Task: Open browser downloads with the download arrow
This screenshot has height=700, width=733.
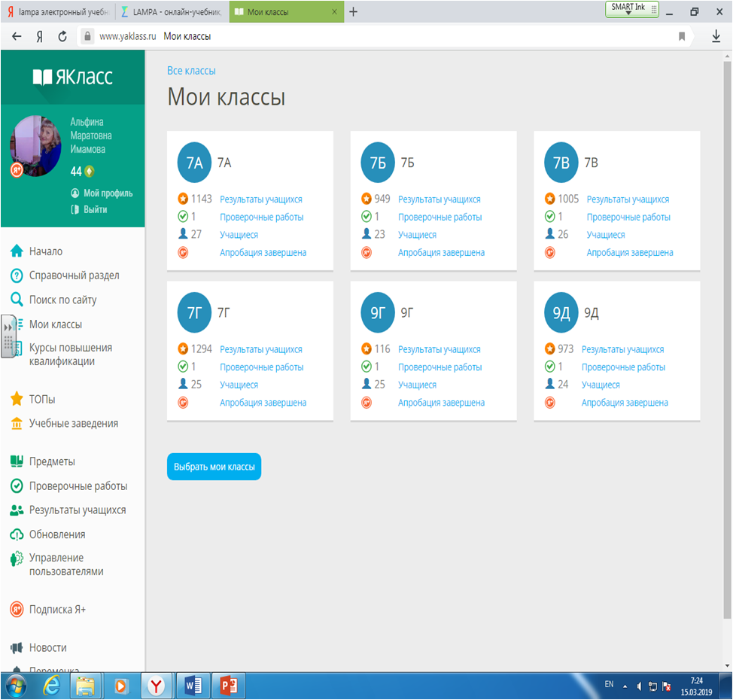Action: 716,36
